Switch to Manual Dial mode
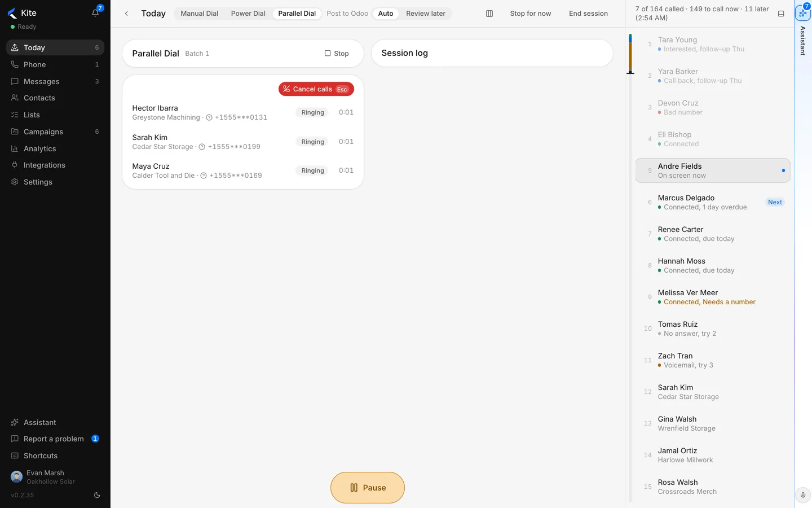This screenshot has height=508, width=812. click(x=200, y=14)
